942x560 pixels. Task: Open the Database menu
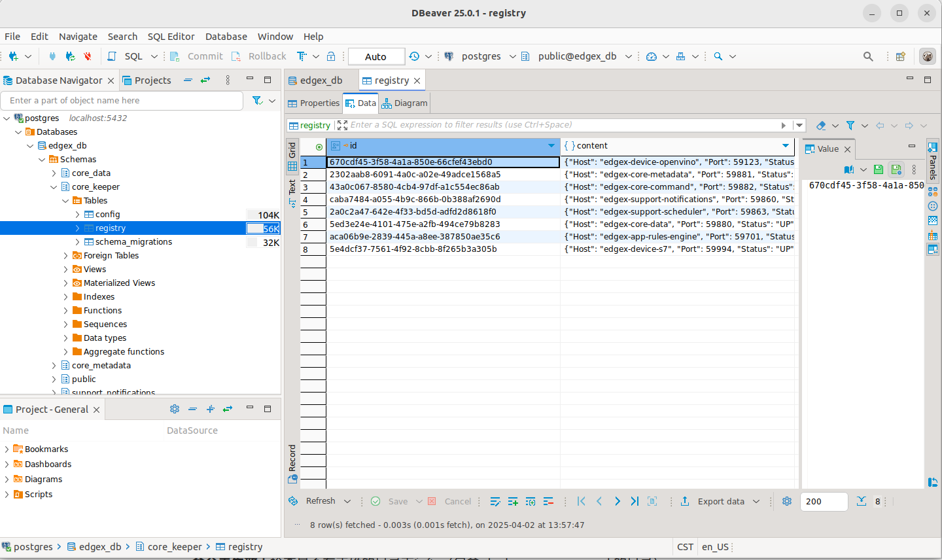click(x=226, y=37)
